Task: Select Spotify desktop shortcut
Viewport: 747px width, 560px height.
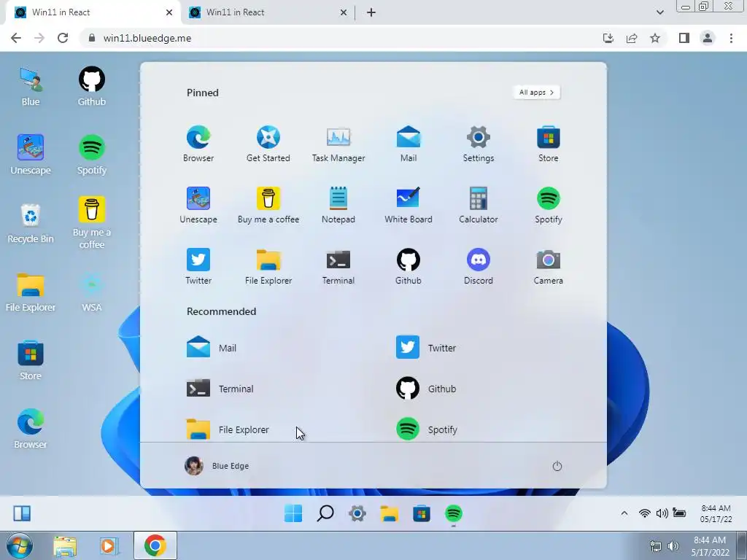Action: (92, 155)
